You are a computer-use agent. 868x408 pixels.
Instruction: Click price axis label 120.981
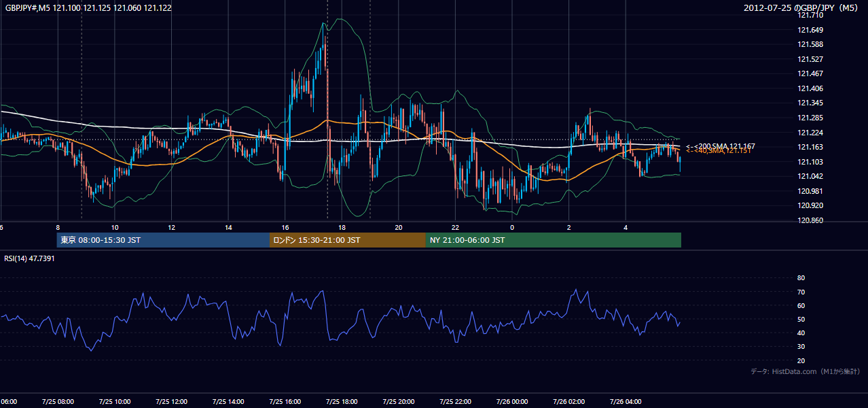(811, 191)
